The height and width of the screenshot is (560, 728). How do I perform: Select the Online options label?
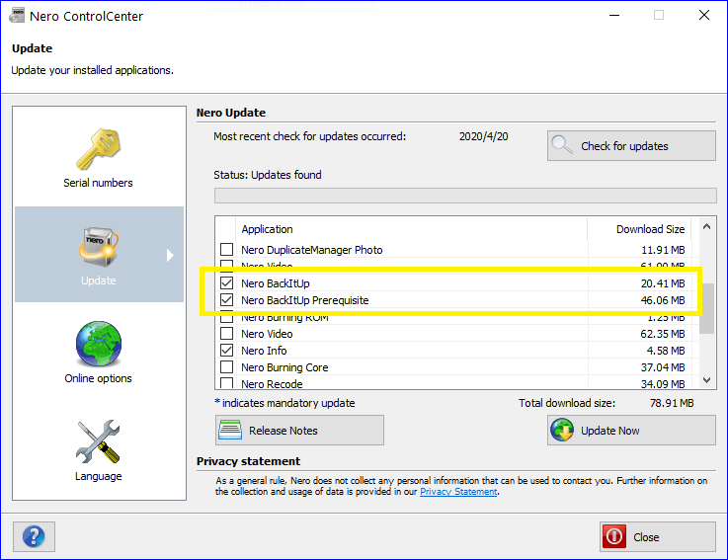click(x=98, y=378)
